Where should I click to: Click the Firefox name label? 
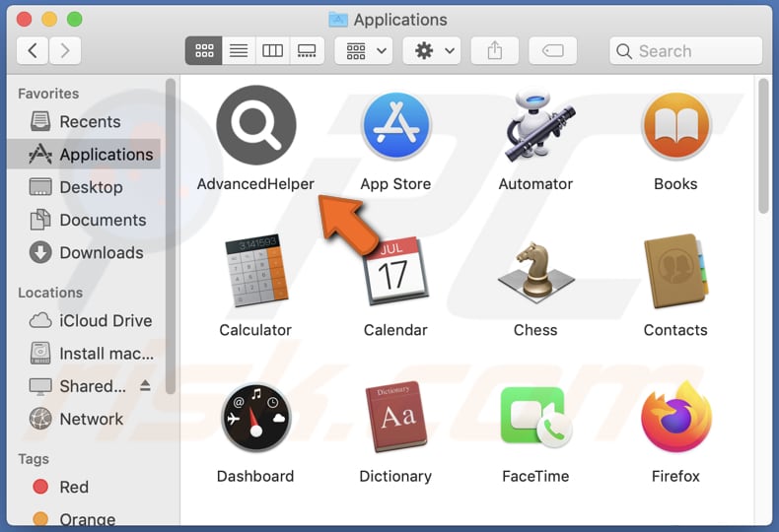(x=675, y=477)
